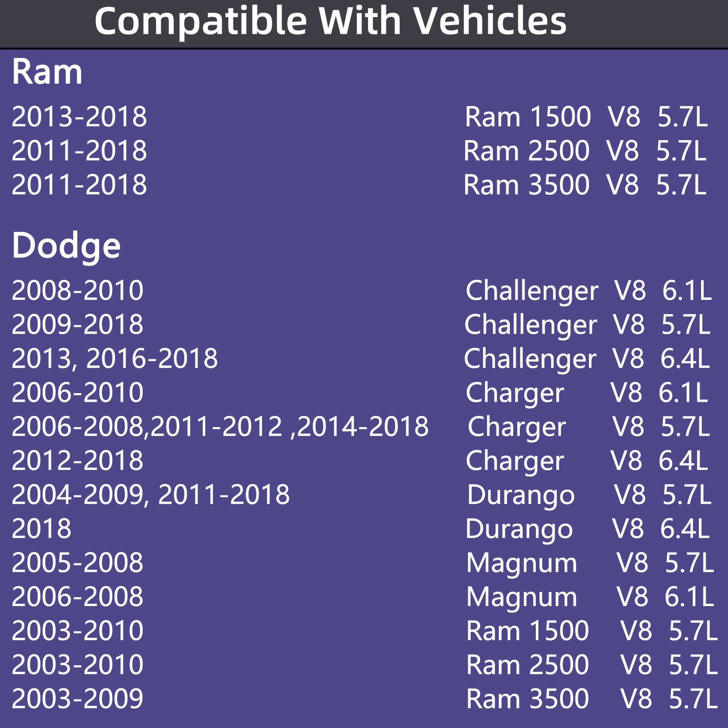Click the 2012-2018 year range

[x=77, y=460]
